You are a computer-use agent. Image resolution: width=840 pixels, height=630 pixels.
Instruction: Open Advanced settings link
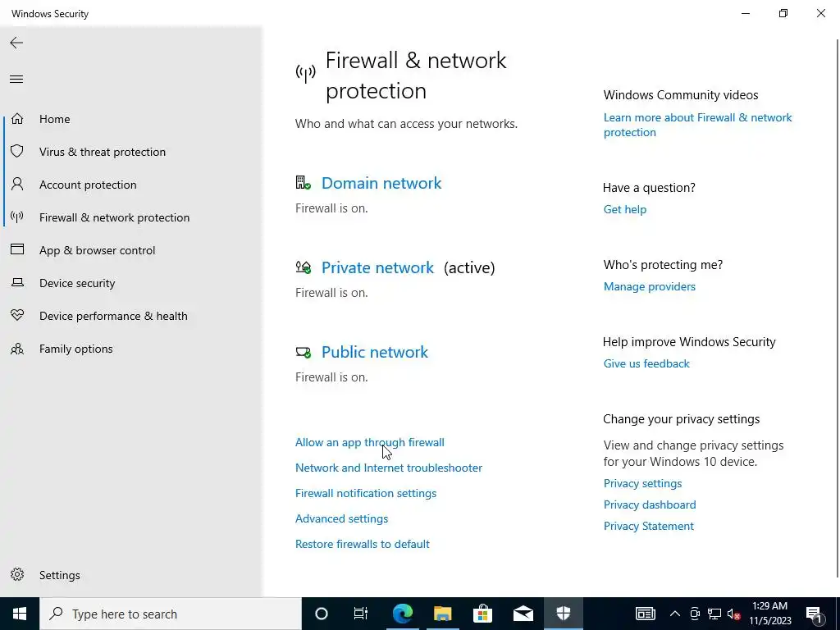[x=341, y=518]
